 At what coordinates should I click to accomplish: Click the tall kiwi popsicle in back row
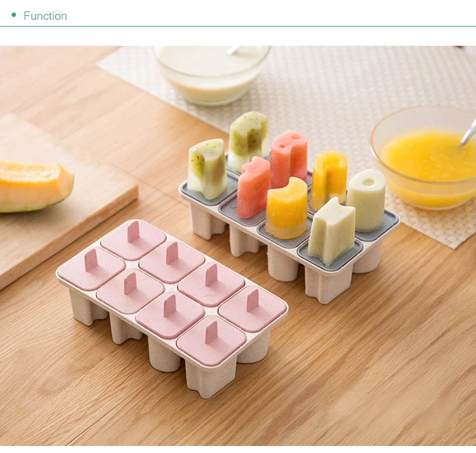248,140
